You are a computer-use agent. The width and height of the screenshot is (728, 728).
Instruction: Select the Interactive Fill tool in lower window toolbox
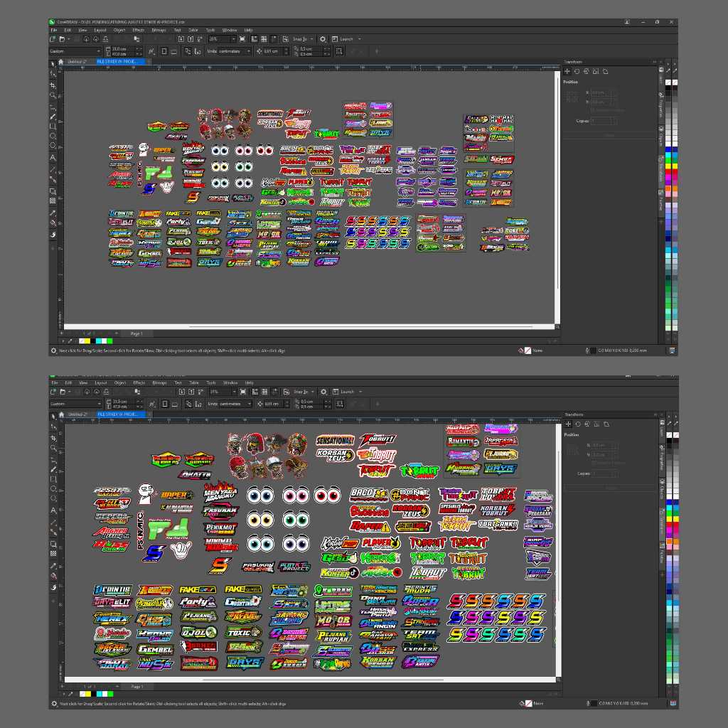pyautogui.click(x=53, y=576)
